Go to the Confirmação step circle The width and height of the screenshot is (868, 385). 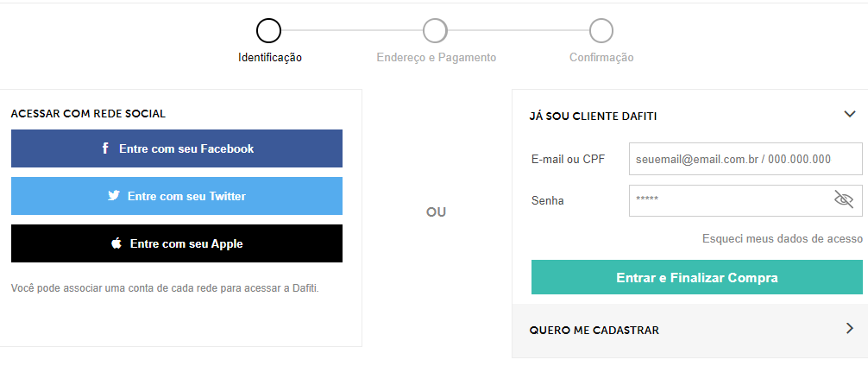point(601,31)
